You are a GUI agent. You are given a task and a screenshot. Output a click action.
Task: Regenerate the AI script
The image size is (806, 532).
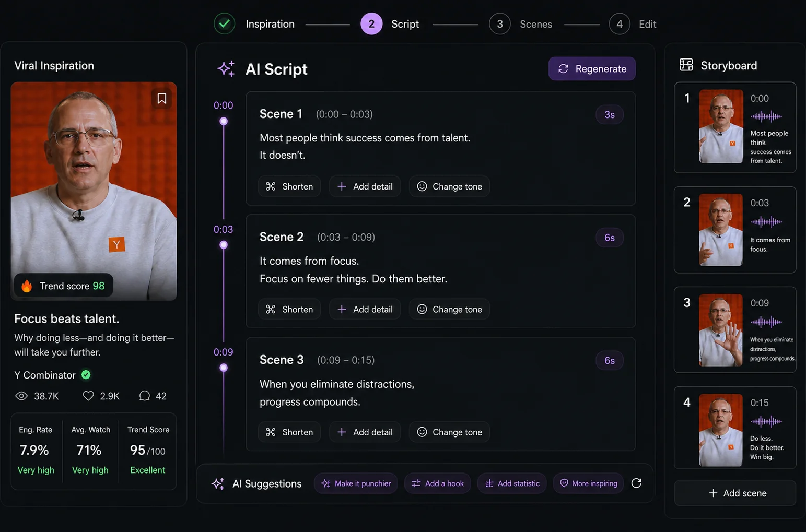(592, 69)
